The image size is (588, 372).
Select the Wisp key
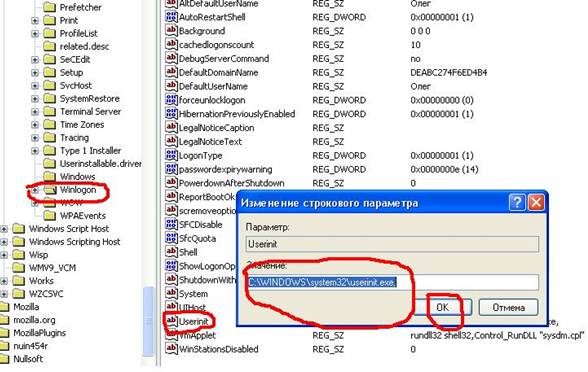click(x=38, y=255)
